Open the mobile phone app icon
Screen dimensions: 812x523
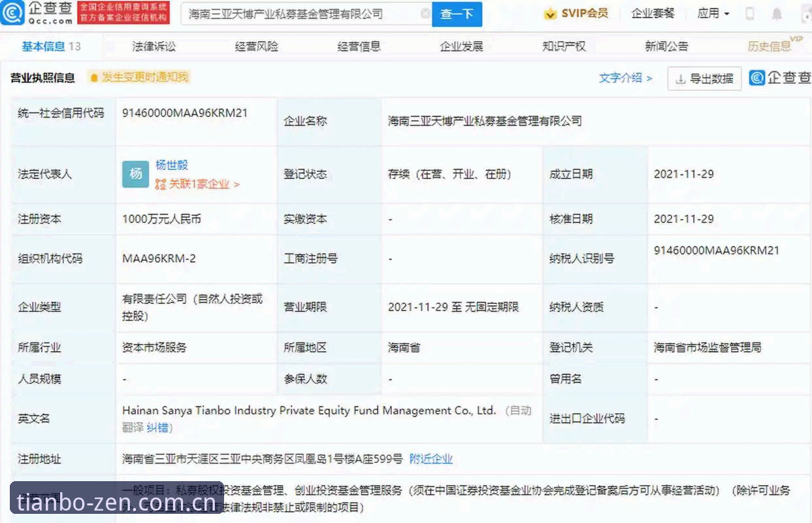(750, 13)
